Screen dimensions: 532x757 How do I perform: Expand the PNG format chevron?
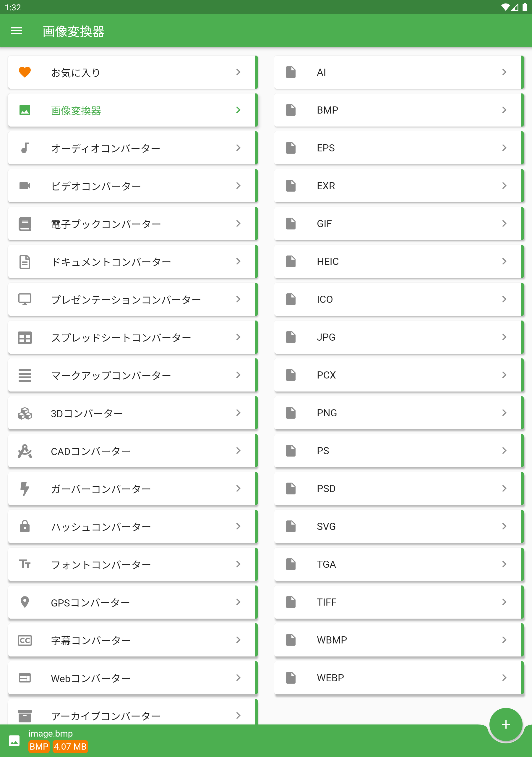click(504, 413)
